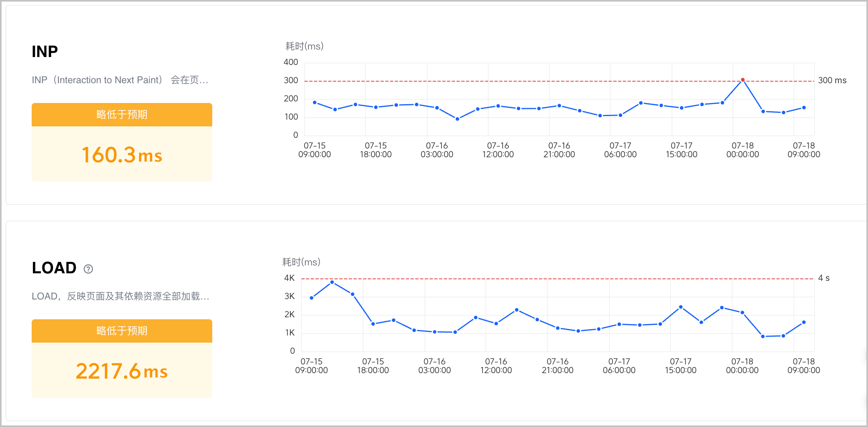Click INP data point at 07-17 15:00
The image size is (868, 427).
pos(681,108)
